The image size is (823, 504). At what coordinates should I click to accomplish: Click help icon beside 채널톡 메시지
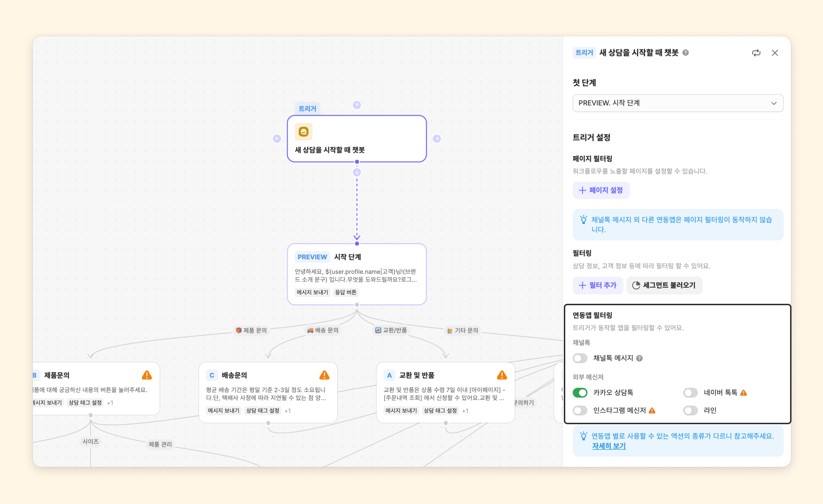pos(639,358)
